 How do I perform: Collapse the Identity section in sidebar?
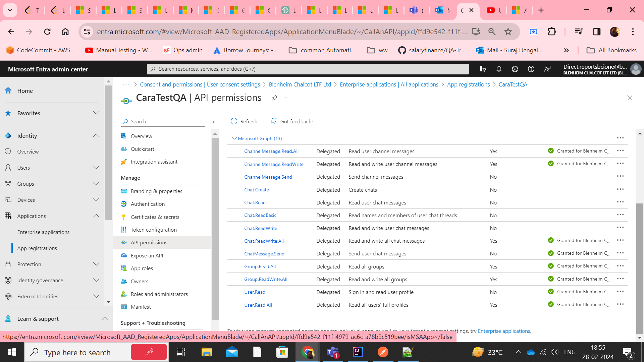(96, 135)
